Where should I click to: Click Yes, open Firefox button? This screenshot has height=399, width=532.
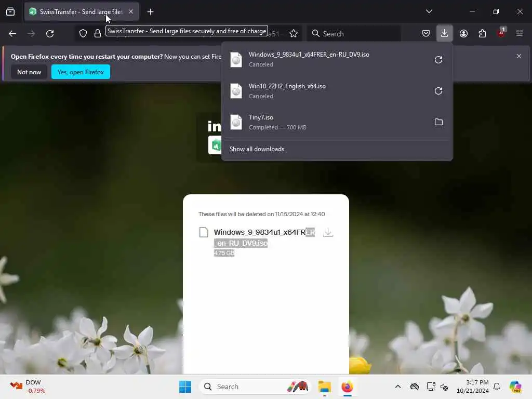point(81,72)
